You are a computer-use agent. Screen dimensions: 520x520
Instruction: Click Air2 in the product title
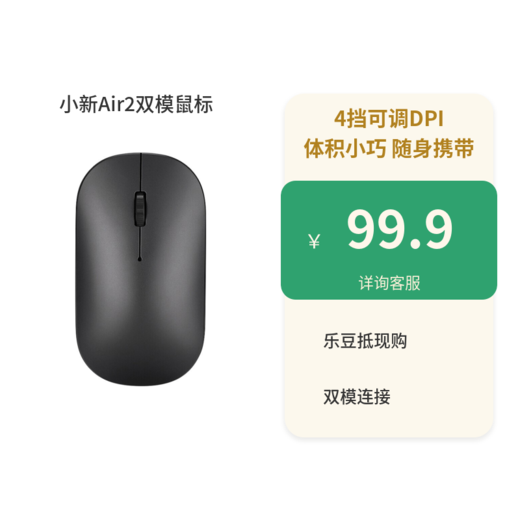point(116,104)
